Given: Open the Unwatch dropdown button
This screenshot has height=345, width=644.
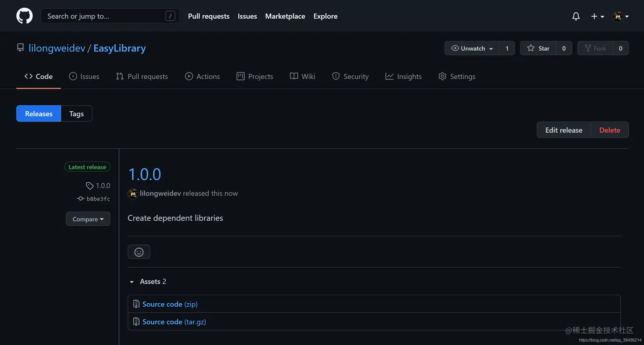Looking at the screenshot, I should pyautogui.click(x=472, y=48).
